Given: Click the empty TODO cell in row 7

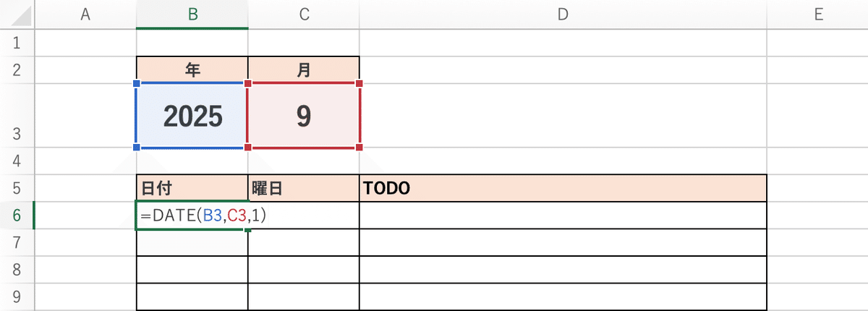Looking at the screenshot, I should pyautogui.click(x=563, y=242).
